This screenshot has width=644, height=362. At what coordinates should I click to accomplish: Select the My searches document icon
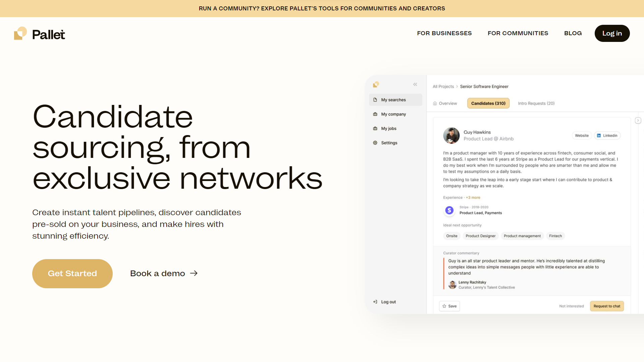pos(375,100)
